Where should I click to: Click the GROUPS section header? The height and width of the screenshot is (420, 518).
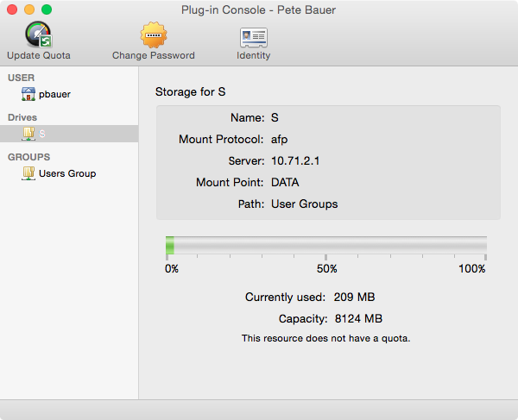(29, 157)
